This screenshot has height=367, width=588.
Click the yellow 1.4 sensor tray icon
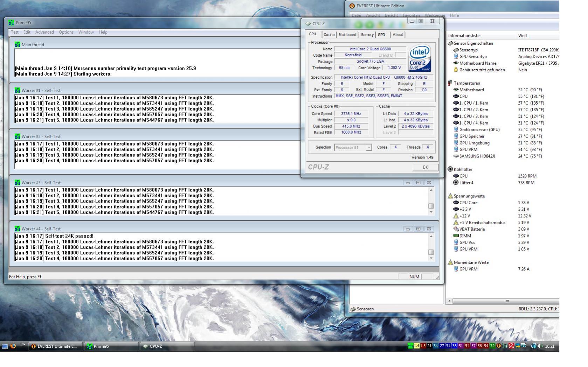[x=416, y=346]
